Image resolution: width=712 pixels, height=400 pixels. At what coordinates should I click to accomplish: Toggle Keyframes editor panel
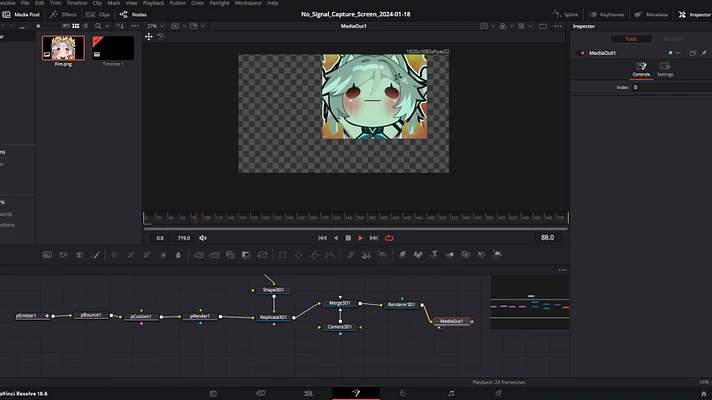(x=606, y=15)
